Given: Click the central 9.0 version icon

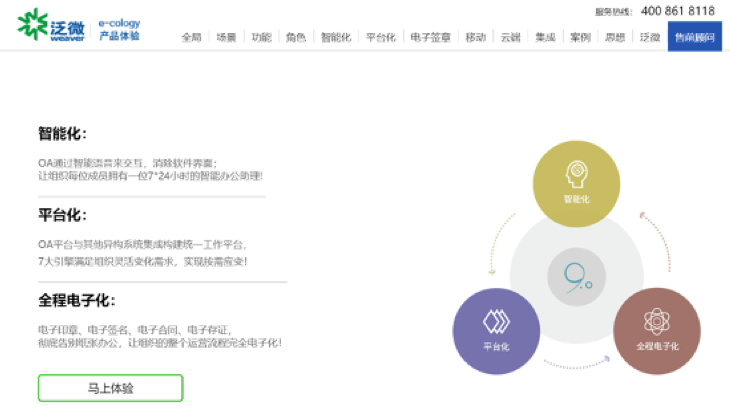Looking at the screenshot, I should pos(576,275).
